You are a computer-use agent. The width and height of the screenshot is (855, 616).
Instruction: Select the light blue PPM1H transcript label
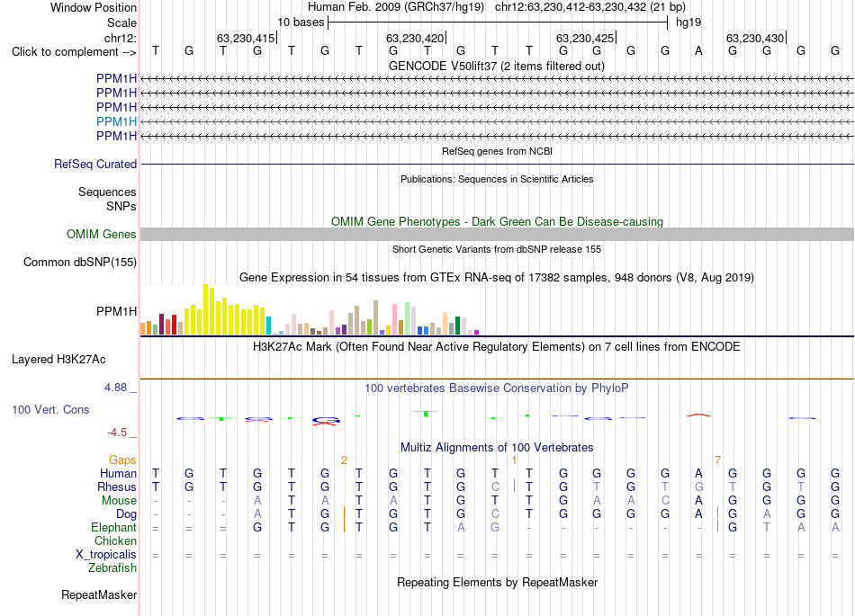pos(116,121)
